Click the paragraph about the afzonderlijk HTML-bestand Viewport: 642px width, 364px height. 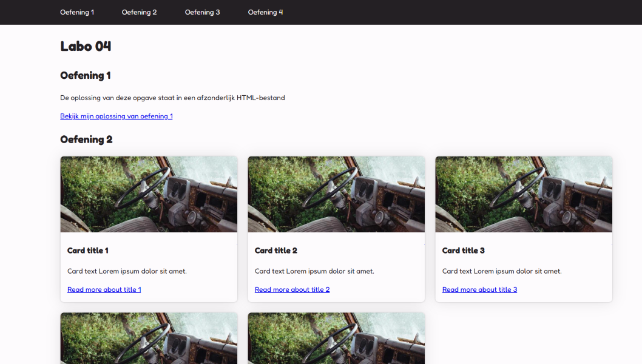point(172,98)
